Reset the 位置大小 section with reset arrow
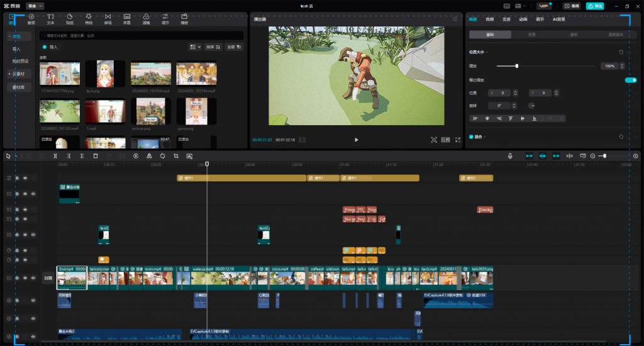This screenshot has height=346, width=644. tap(621, 52)
